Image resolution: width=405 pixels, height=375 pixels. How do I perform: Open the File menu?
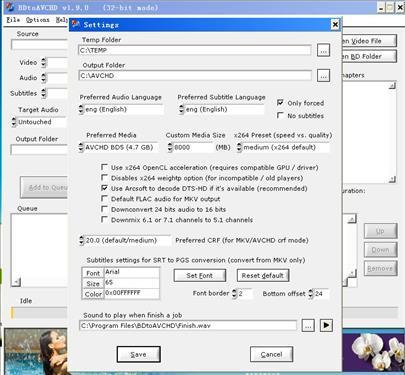click(x=13, y=20)
